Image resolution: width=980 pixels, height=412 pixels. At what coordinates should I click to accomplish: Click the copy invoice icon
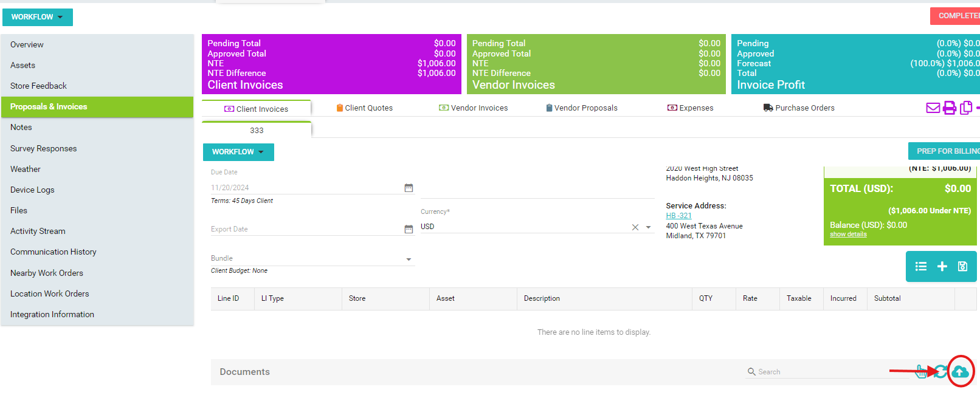(965, 108)
